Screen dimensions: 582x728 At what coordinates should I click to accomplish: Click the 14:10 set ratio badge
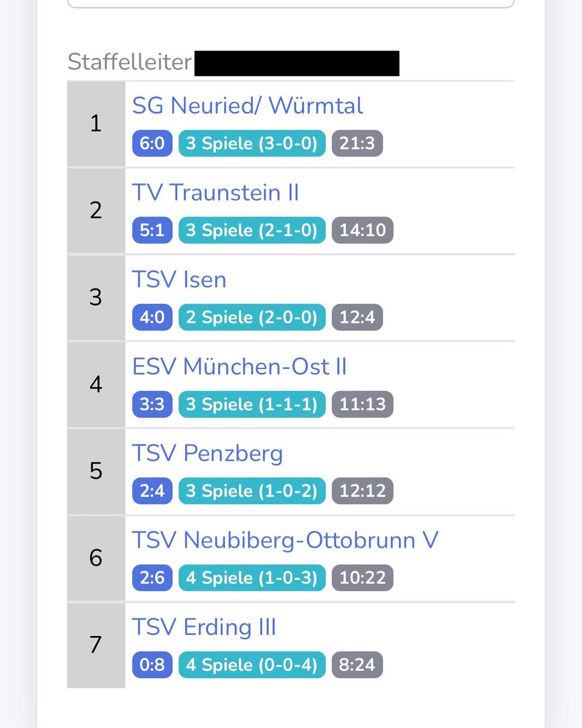[x=363, y=230]
